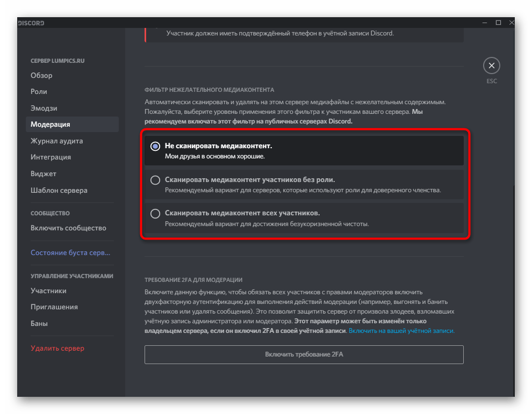This screenshot has width=532, height=414.
Task: Open the Интеграция settings
Action: click(x=52, y=157)
